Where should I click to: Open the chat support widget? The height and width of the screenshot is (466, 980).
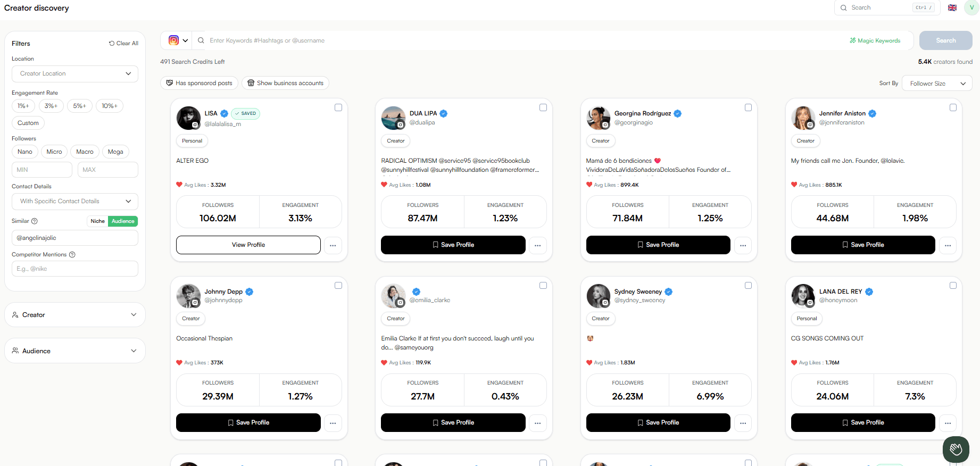[956, 450]
